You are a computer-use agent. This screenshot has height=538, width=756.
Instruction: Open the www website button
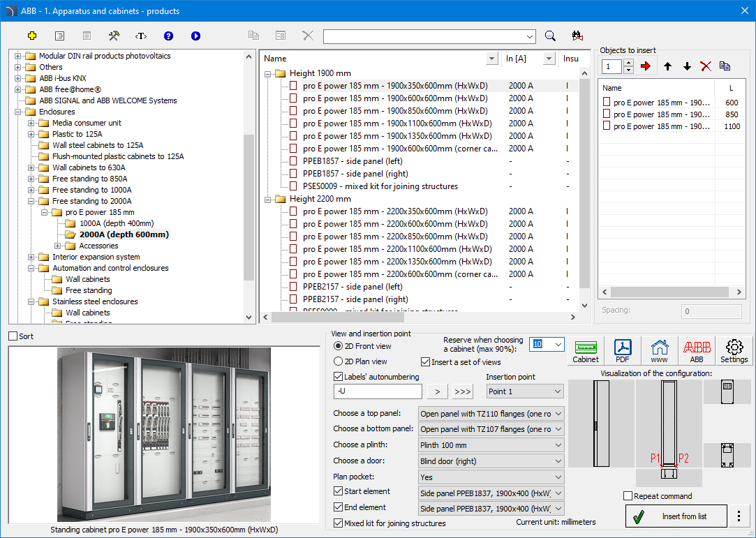point(660,351)
